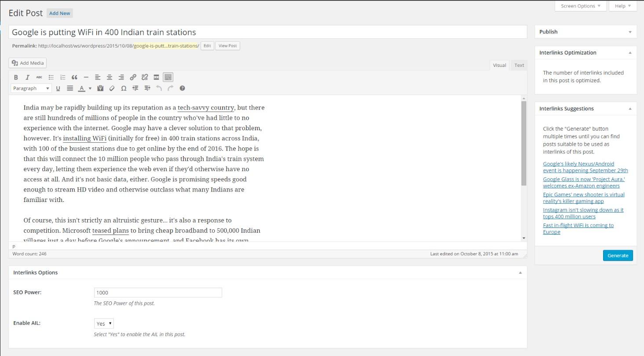The width and height of the screenshot is (644, 356).
Task: Insert a numbered list
Action: (62, 77)
